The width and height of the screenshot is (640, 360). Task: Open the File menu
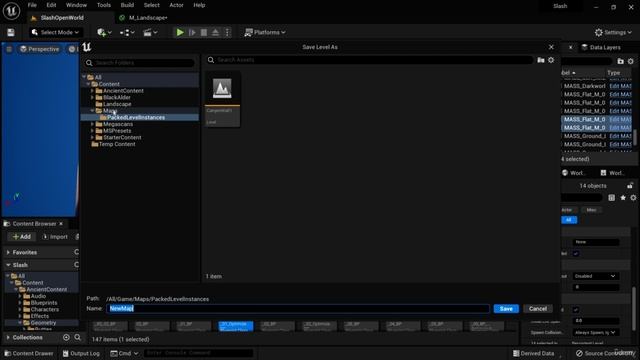(x=32, y=5)
